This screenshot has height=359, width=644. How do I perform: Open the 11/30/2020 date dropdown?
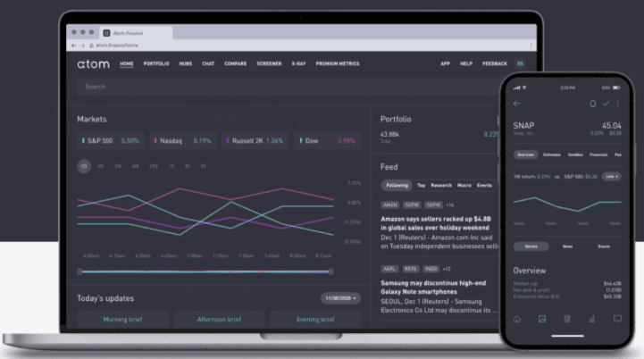[x=339, y=297]
